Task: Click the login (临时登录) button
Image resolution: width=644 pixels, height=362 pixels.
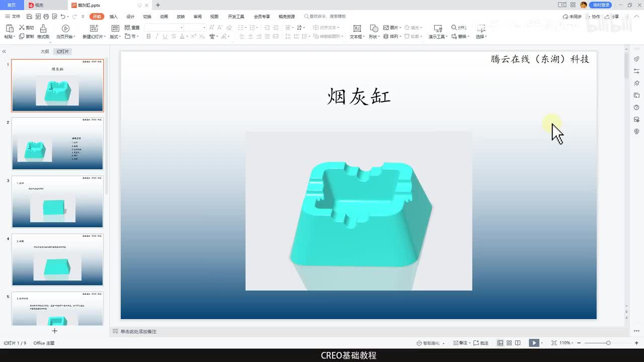Action: 601,5
